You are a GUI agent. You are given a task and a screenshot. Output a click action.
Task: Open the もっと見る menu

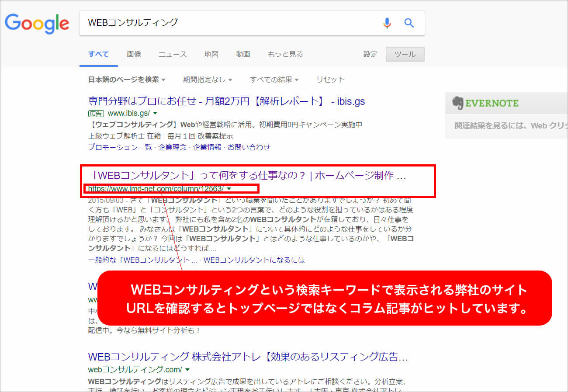tap(285, 54)
